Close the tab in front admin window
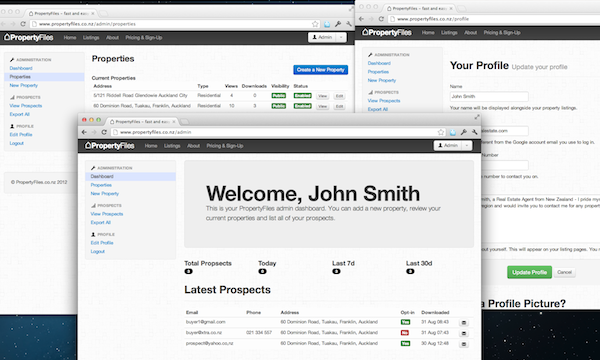The image size is (600, 360). point(174,122)
